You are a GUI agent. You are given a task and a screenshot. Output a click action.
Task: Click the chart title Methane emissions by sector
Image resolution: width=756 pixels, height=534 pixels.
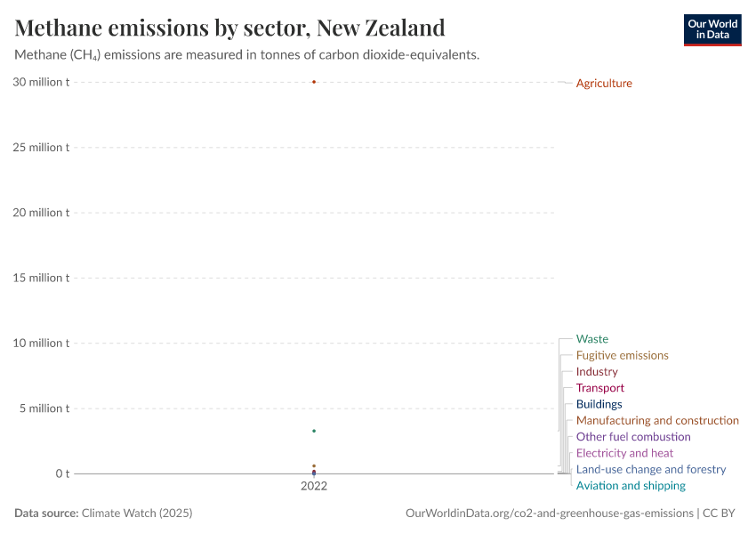[230, 27]
